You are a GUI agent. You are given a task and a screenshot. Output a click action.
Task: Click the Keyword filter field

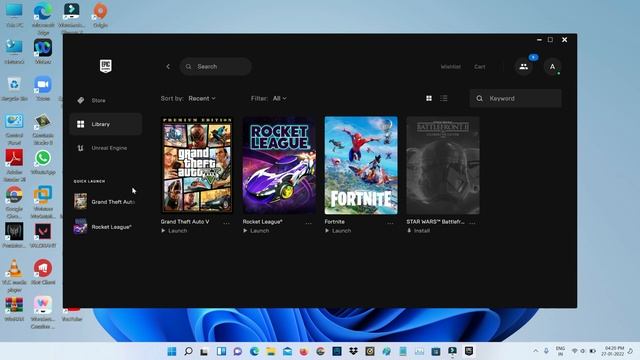click(516, 98)
